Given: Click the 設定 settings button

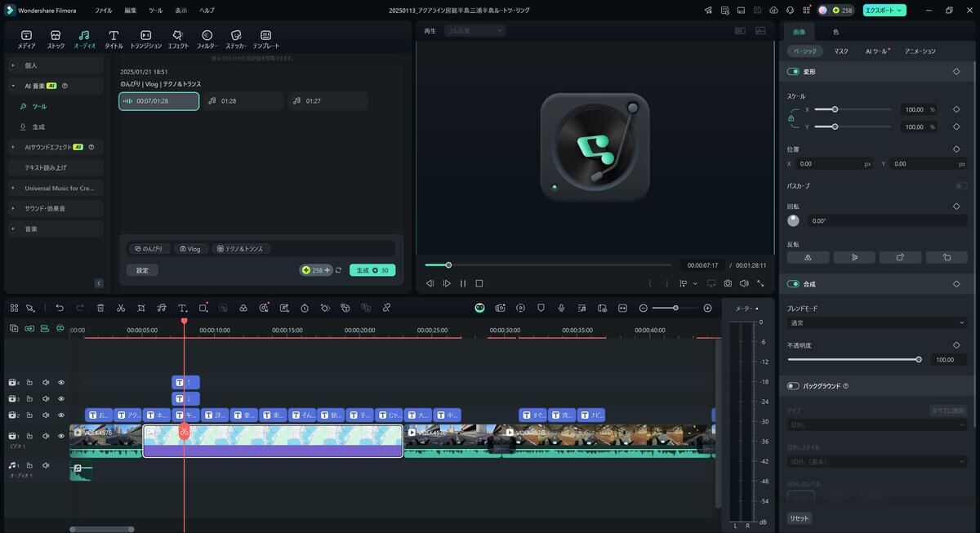Looking at the screenshot, I should [x=142, y=270].
